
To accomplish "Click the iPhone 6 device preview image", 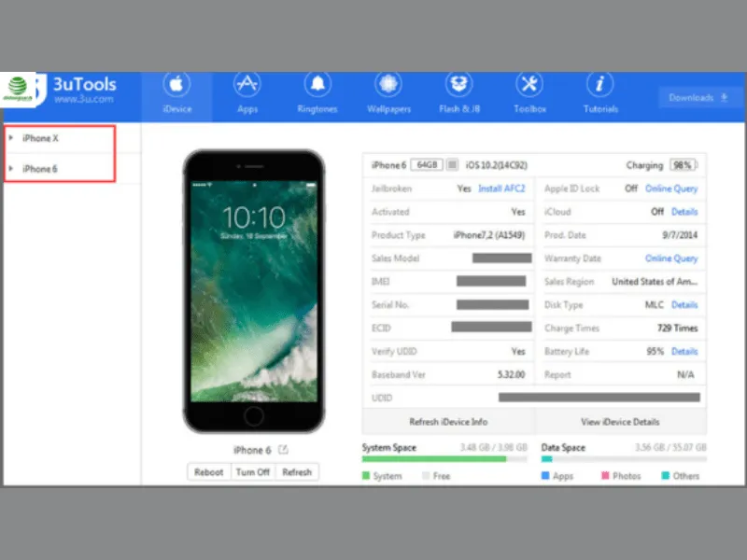I will pos(254,291).
